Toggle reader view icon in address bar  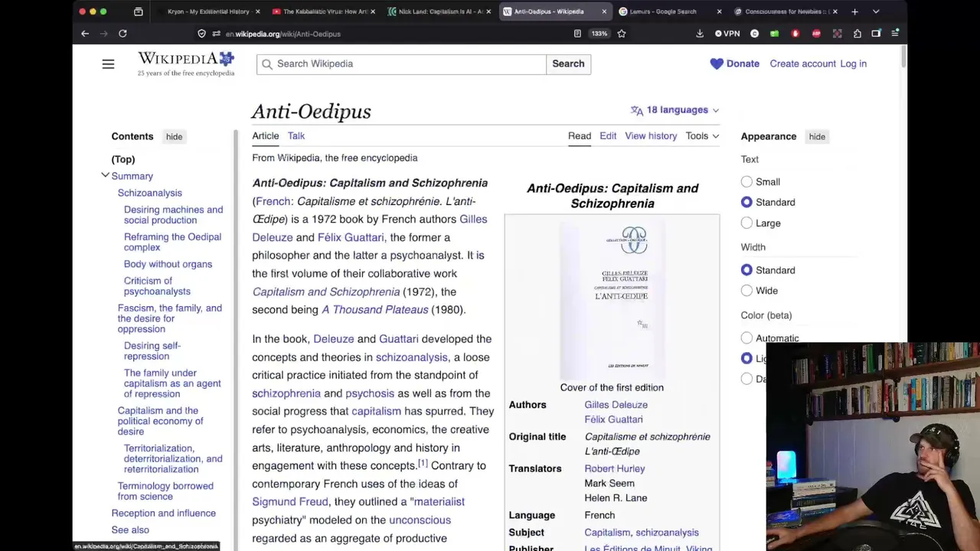click(577, 34)
